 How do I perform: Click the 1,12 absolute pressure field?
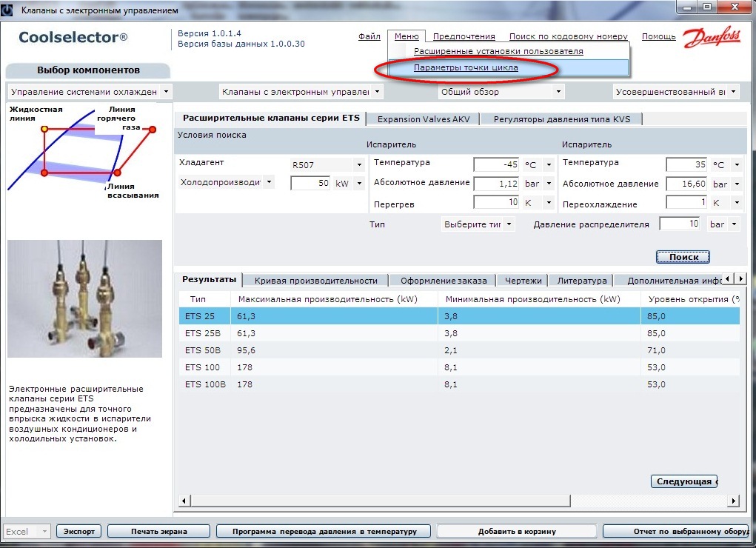coord(496,184)
